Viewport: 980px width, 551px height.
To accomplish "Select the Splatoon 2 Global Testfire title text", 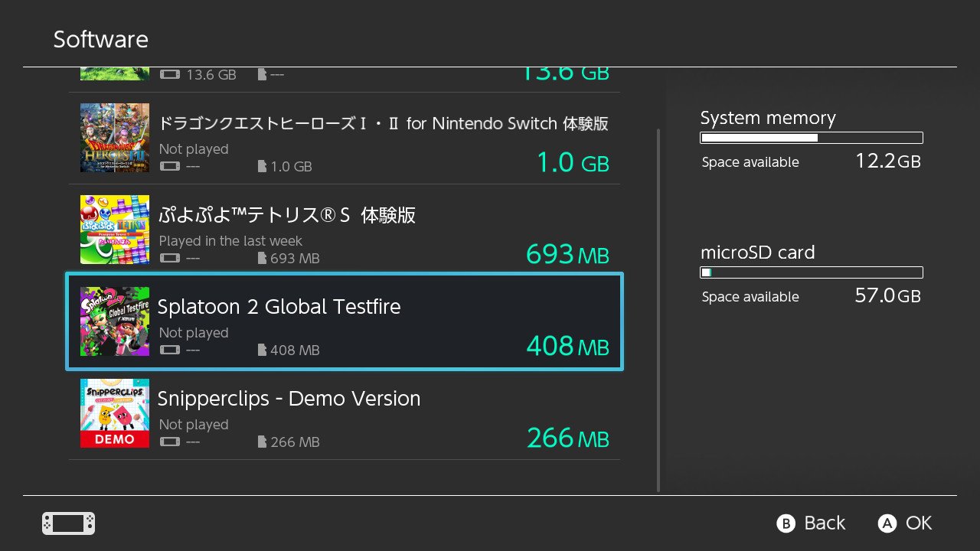I will 279,307.
